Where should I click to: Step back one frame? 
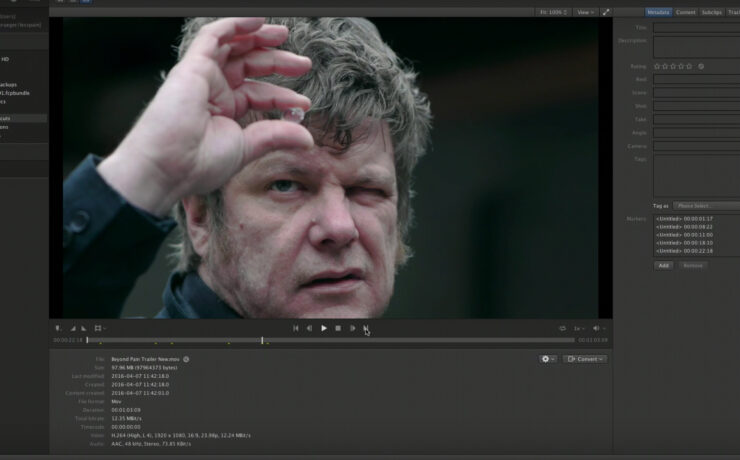(x=310, y=328)
